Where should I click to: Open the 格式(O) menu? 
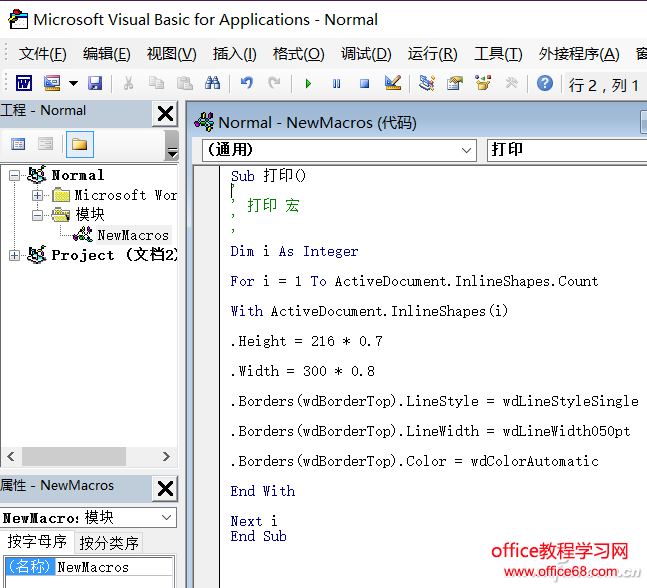click(x=299, y=54)
